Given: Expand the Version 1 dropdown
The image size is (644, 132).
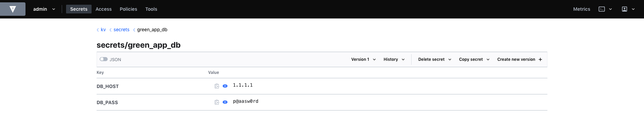Looking at the screenshot, I should click(364, 59).
